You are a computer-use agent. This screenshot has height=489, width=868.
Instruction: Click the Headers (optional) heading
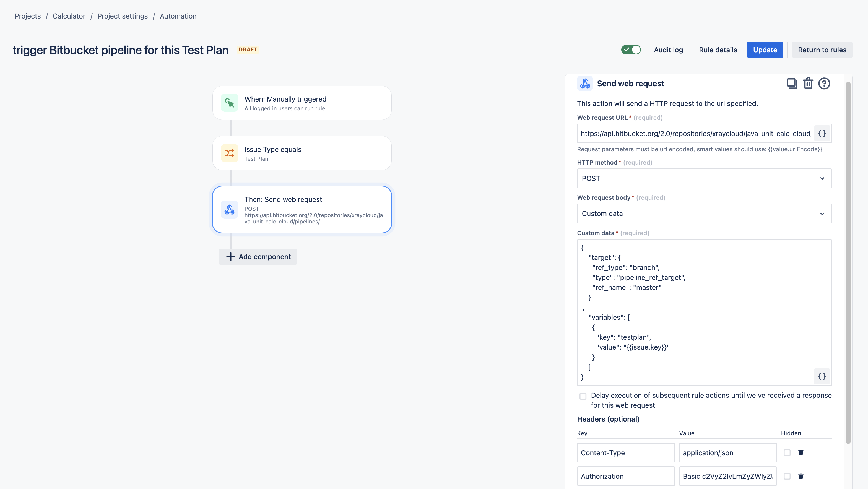coord(608,419)
